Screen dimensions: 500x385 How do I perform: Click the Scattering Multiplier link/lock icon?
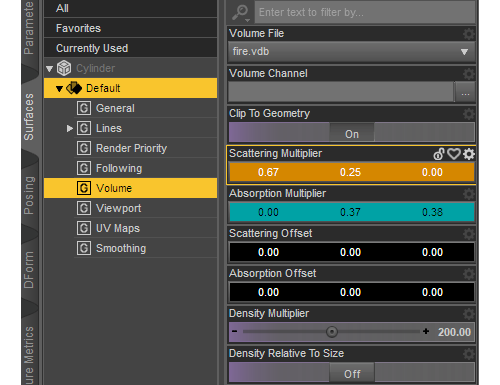pyautogui.click(x=439, y=154)
